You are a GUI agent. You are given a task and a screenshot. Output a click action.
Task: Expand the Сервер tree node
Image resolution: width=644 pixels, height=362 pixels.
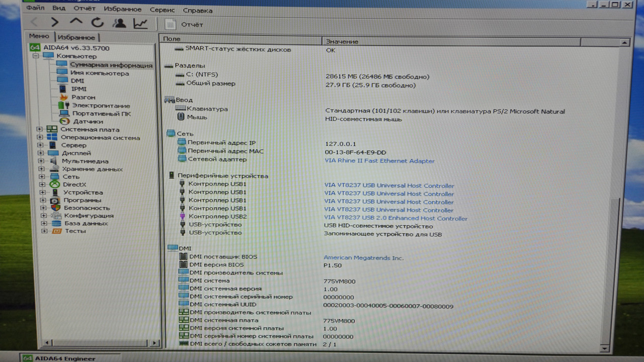(40, 145)
